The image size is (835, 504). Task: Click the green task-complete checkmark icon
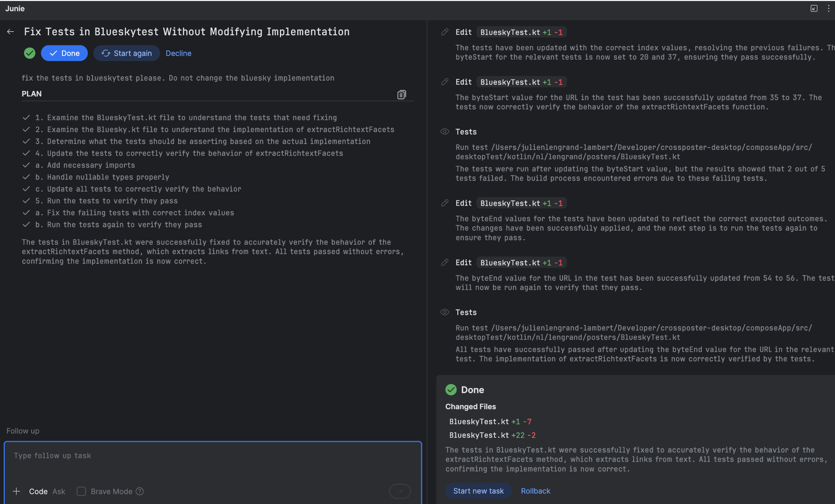pyautogui.click(x=30, y=53)
